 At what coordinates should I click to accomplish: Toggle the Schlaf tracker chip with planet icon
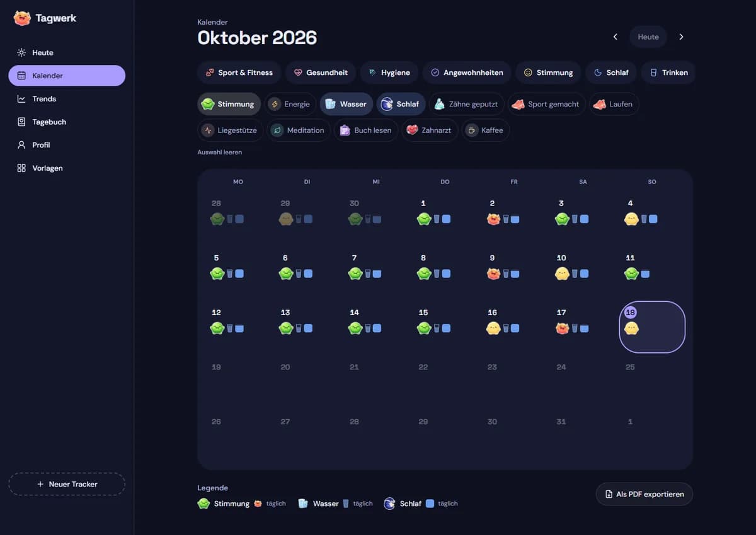click(x=401, y=104)
